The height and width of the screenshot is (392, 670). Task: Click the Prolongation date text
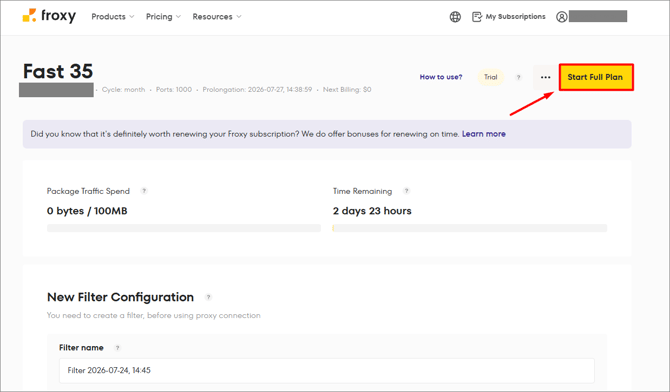tap(257, 90)
